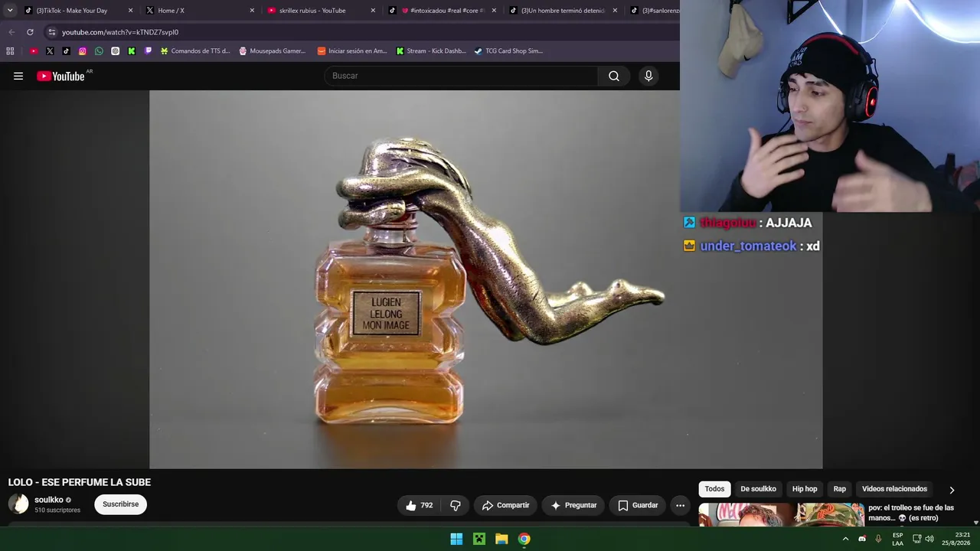Save the video with Guardar
This screenshot has height=551, width=980.
point(638,505)
